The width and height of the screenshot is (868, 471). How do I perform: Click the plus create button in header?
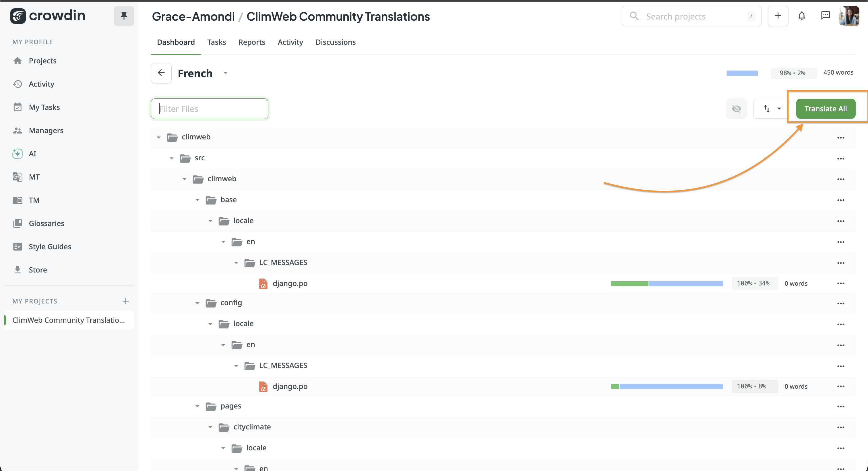click(x=778, y=16)
